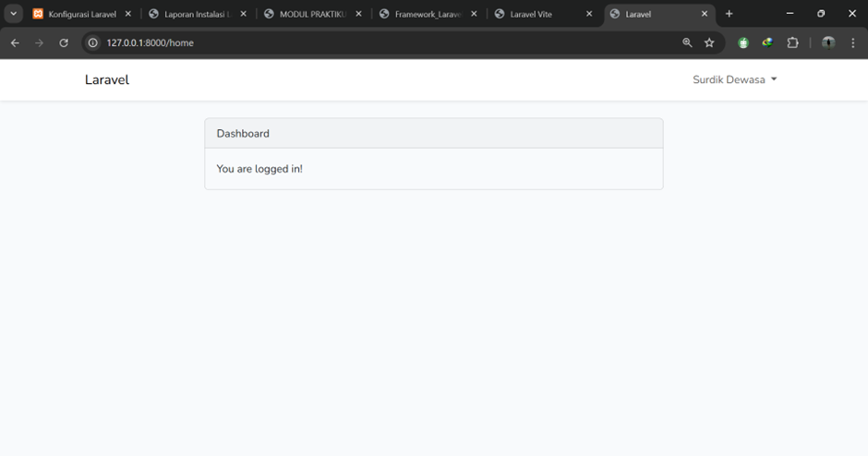Select the MODUL PRAKTIKUM tab
868x456 pixels.
coord(311,14)
